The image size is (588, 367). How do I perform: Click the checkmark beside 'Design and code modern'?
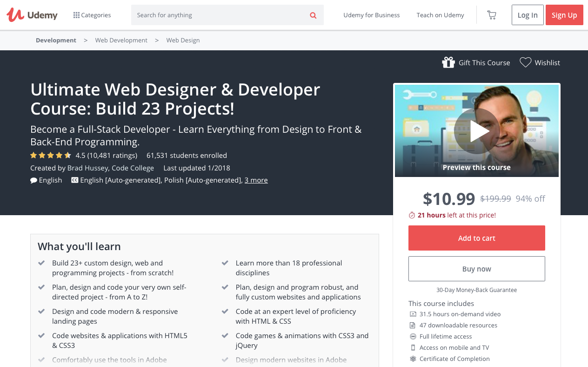(x=41, y=312)
